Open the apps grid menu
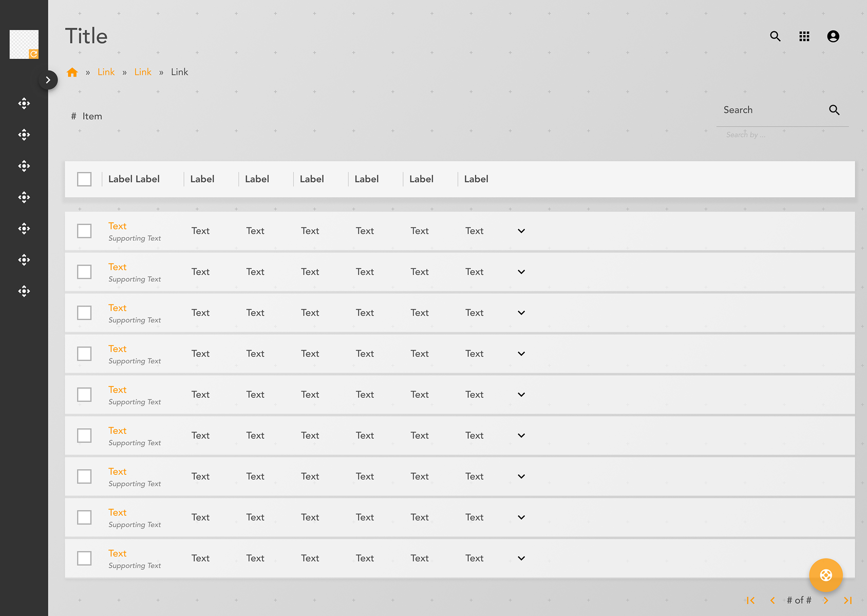This screenshot has height=616, width=867. point(804,36)
